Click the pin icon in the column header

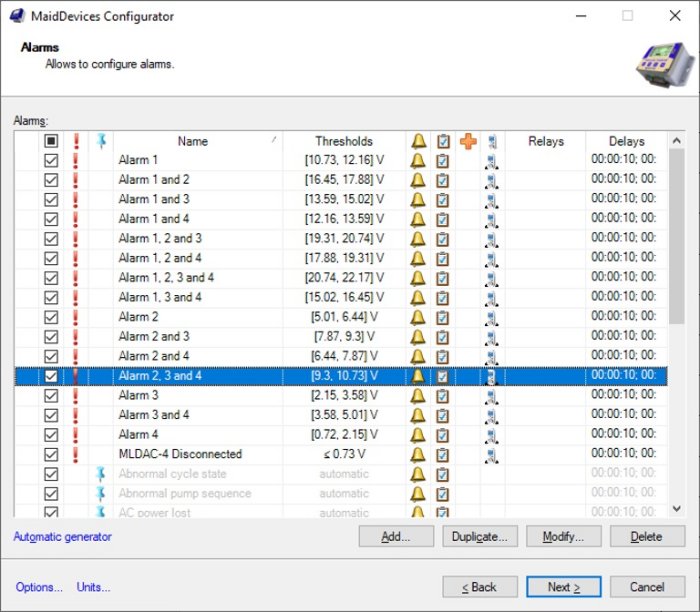(x=100, y=141)
